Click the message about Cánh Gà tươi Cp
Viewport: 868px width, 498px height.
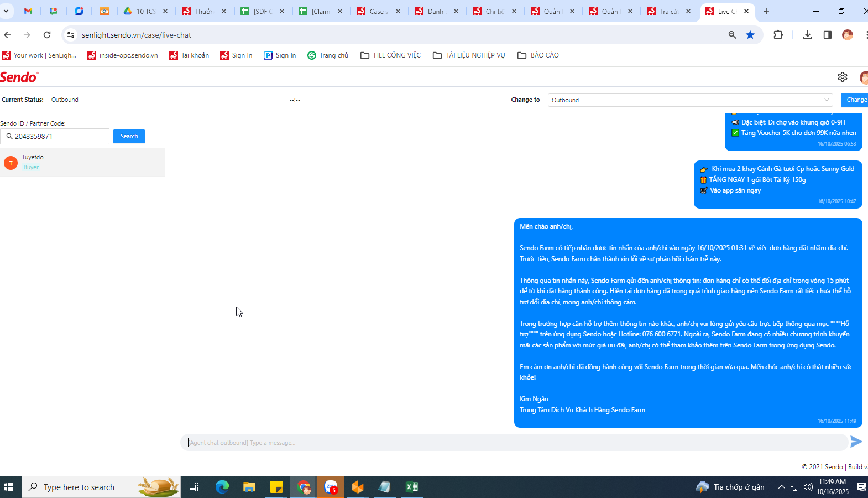(x=778, y=184)
